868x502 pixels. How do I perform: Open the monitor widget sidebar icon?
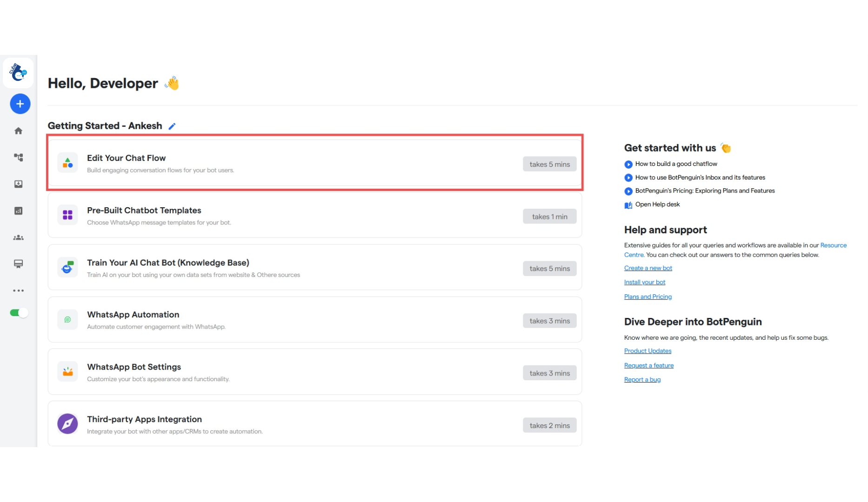tap(19, 264)
